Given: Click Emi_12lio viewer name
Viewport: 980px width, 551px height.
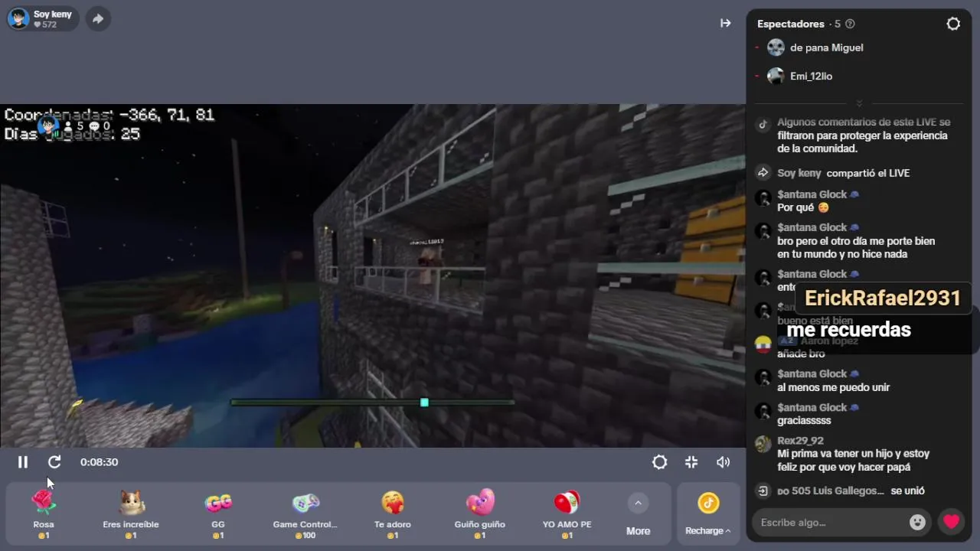Looking at the screenshot, I should click(x=811, y=77).
